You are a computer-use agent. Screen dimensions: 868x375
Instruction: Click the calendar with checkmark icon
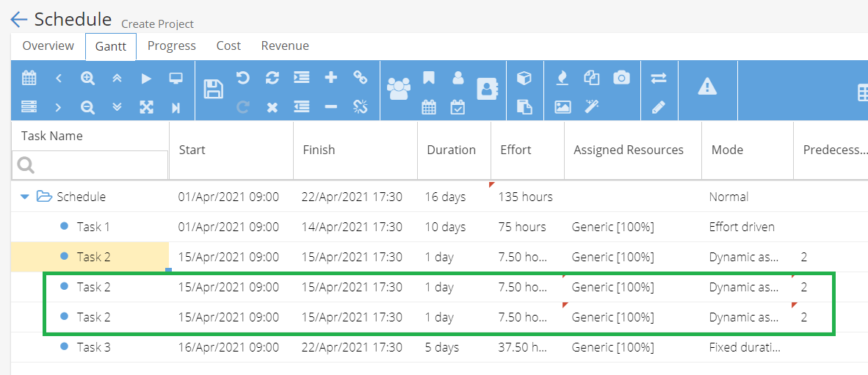pyautogui.click(x=457, y=106)
